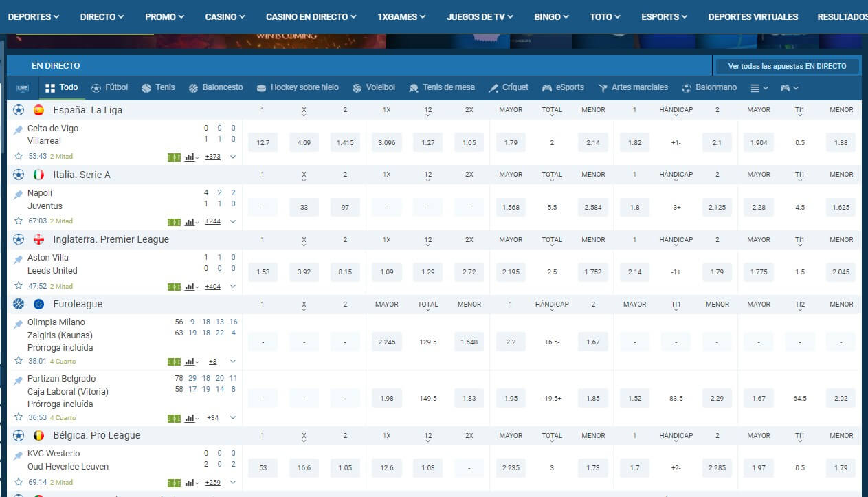Favorite the Partizan Belgrado match star
This screenshot has width=868, height=497.
click(19, 417)
